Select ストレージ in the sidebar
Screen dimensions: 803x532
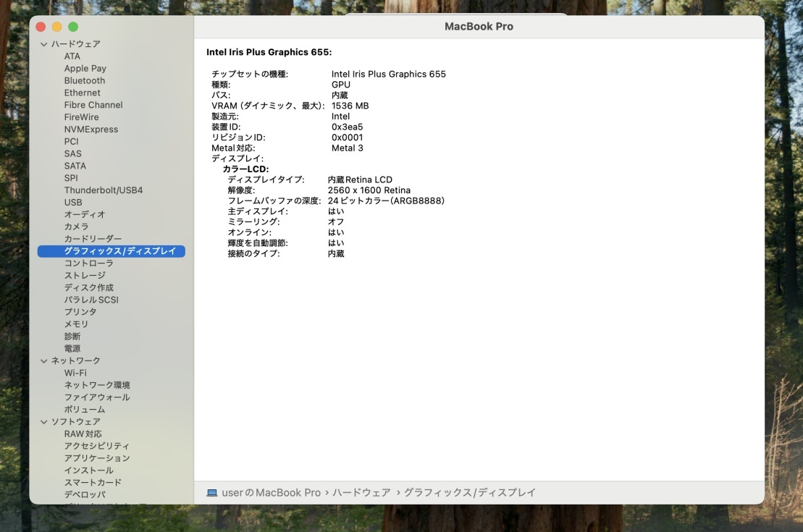pos(85,276)
